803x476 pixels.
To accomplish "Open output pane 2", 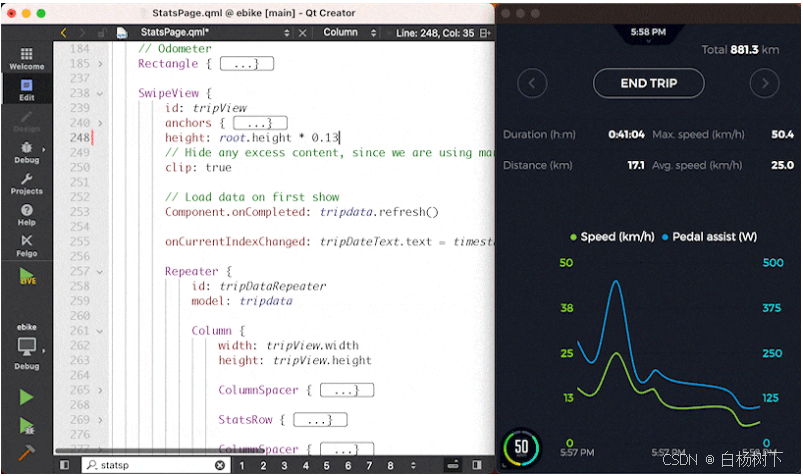I will [x=263, y=465].
